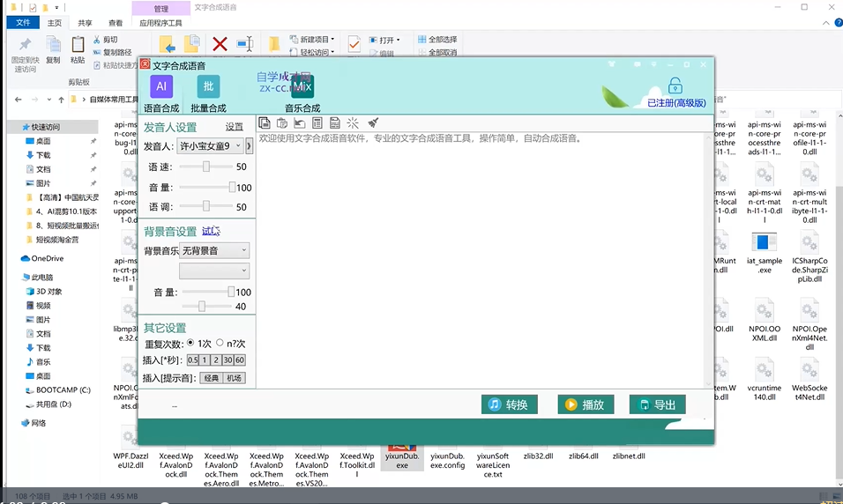Click the 语调 pitch slider handle

[x=206, y=206]
